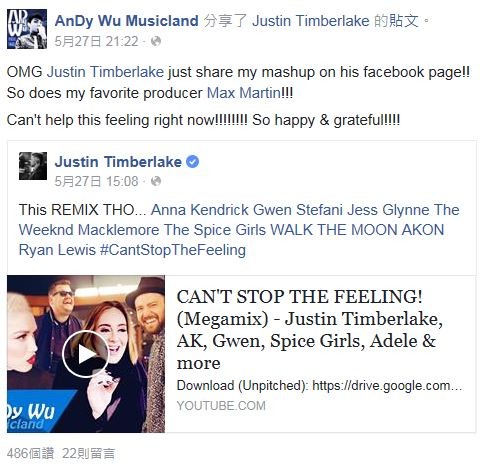Click the Gwen Stefani tag

(298, 210)
